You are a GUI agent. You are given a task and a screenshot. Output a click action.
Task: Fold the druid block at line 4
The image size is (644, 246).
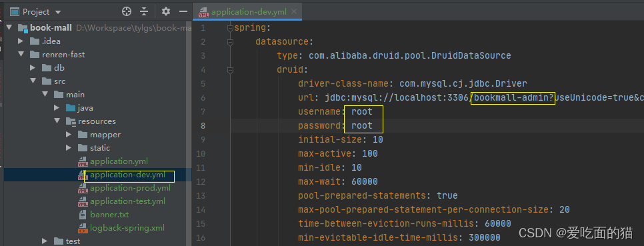230,69
